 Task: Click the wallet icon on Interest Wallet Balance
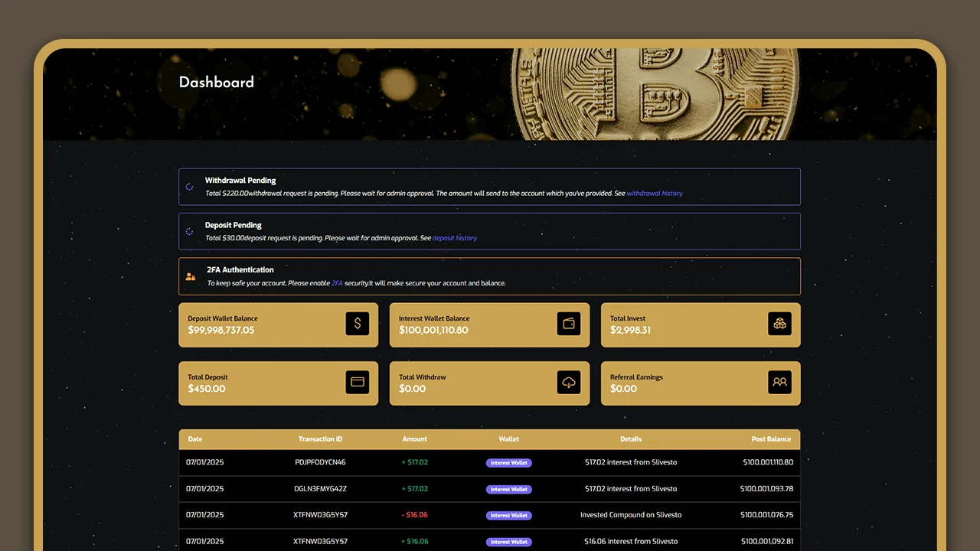pyautogui.click(x=568, y=324)
